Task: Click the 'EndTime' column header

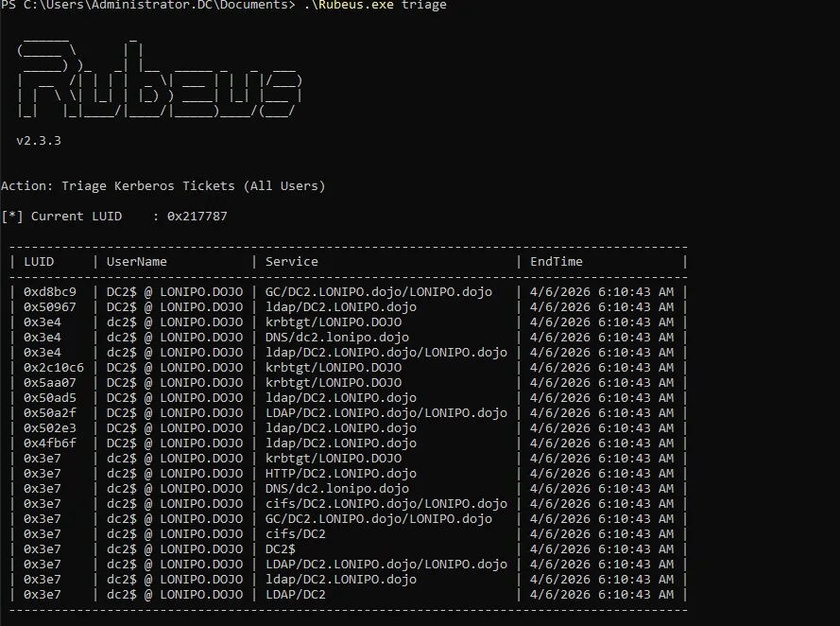Action: coord(557,262)
